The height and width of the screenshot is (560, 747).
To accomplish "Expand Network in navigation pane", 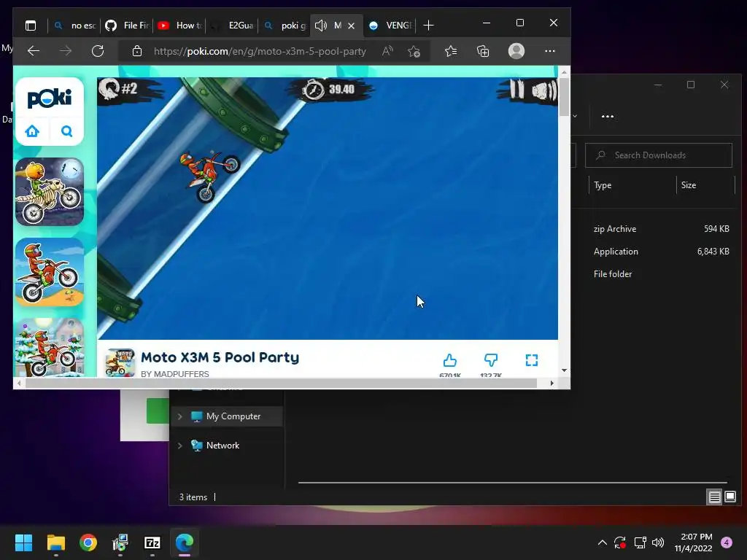I will pos(179,446).
